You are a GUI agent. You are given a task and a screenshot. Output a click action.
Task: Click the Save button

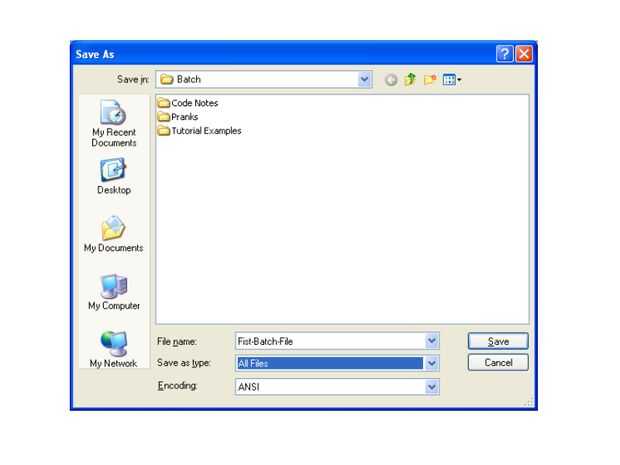(x=498, y=341)
